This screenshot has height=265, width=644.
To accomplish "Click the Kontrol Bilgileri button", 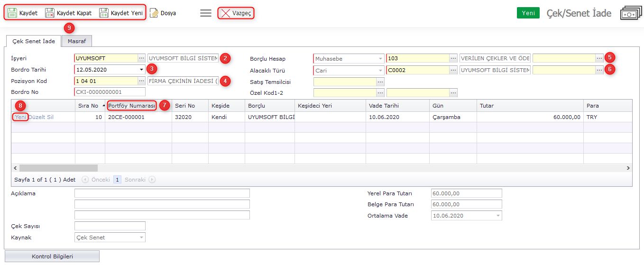I will tap(52, 256).
